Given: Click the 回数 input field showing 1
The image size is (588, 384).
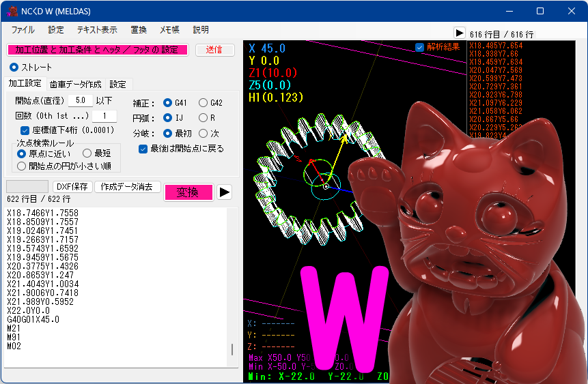Looking at the screenshot, I should (104, 116).
